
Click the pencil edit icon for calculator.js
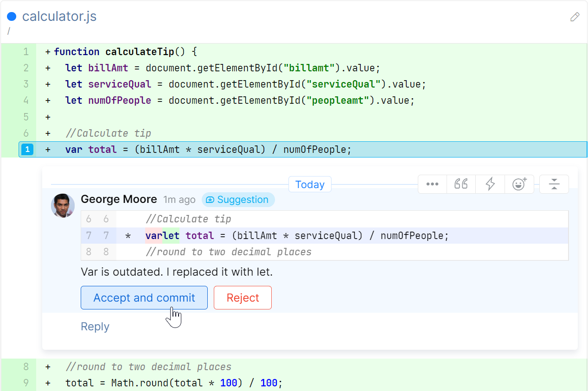click(575, 17)
